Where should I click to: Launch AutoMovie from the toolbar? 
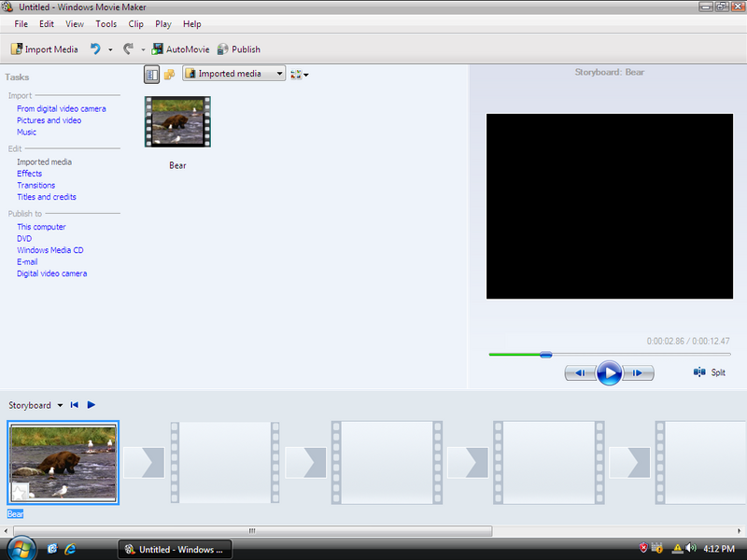click(x=180, y=49)
